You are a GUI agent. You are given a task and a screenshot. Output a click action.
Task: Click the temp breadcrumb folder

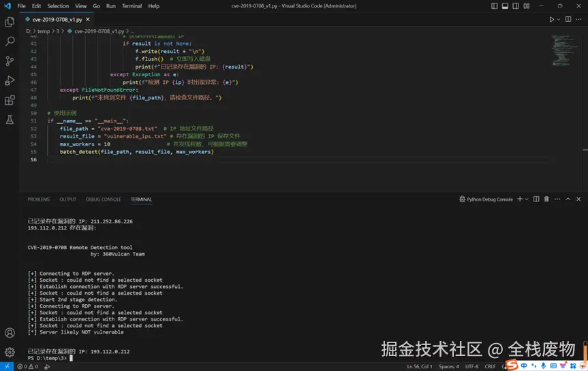(44, 31)
